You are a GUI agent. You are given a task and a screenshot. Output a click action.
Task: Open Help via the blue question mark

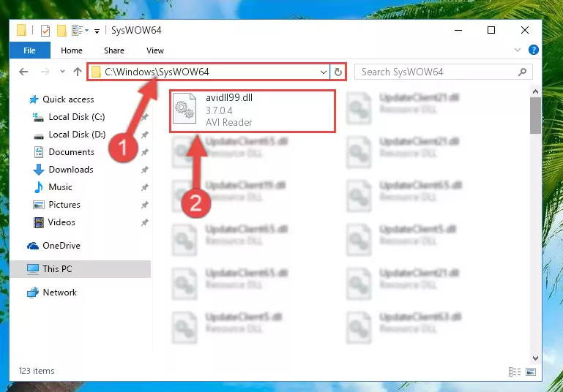[534, 50]
